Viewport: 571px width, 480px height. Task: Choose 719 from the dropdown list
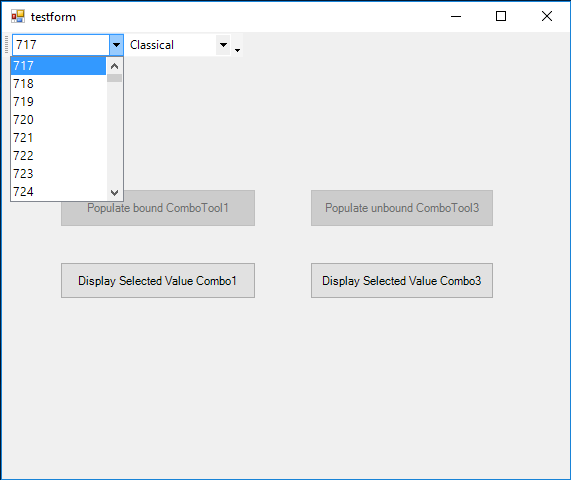tap(58, 102)
